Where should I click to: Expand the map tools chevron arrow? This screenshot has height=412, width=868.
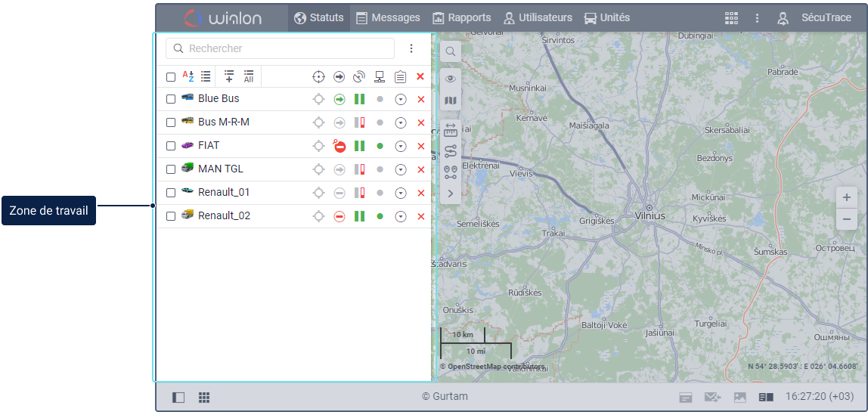click(x=451, y=194)
